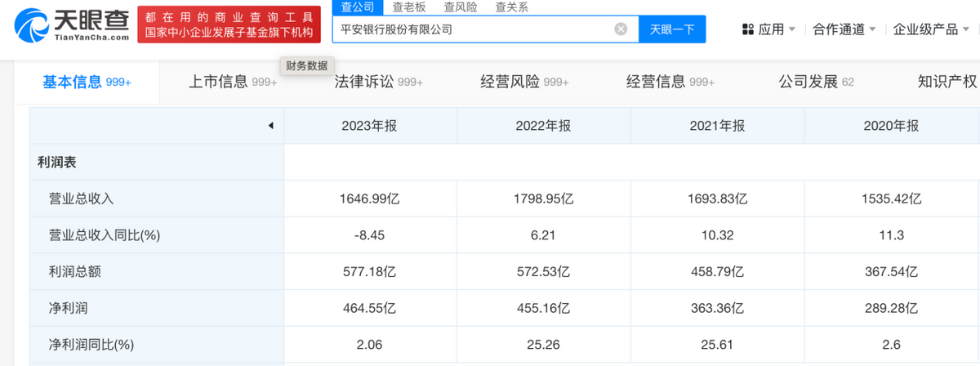
Task: Click the 25.61 net profit growth value
Action: (x=718, y=345)
